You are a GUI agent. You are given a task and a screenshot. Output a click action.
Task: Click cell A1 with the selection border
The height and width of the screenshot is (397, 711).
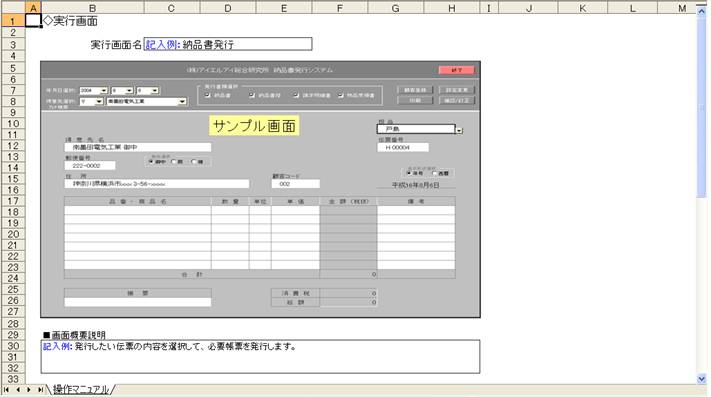tap(33, 21)
